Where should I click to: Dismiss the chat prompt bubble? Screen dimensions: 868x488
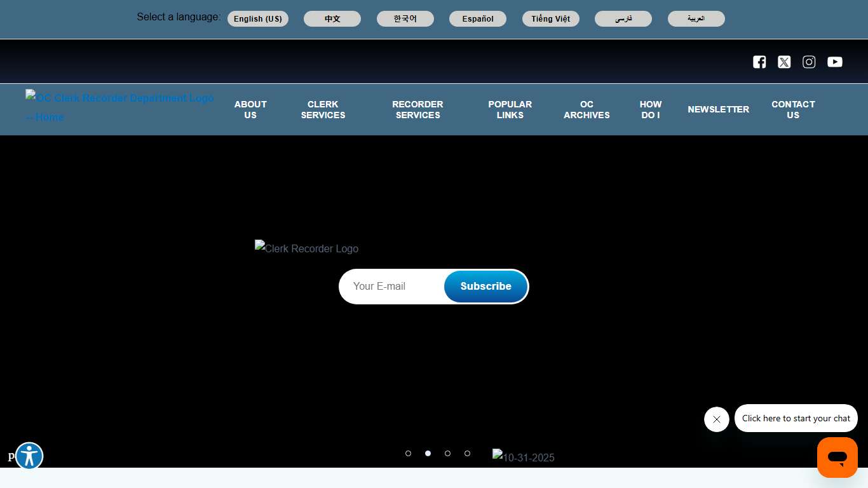[716, 419]
